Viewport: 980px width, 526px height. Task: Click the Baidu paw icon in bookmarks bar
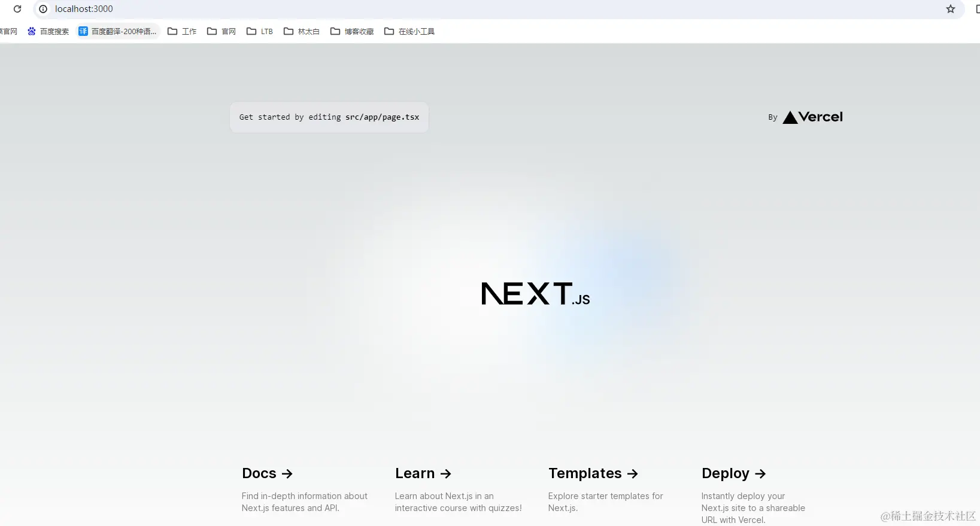coord(32,31)
